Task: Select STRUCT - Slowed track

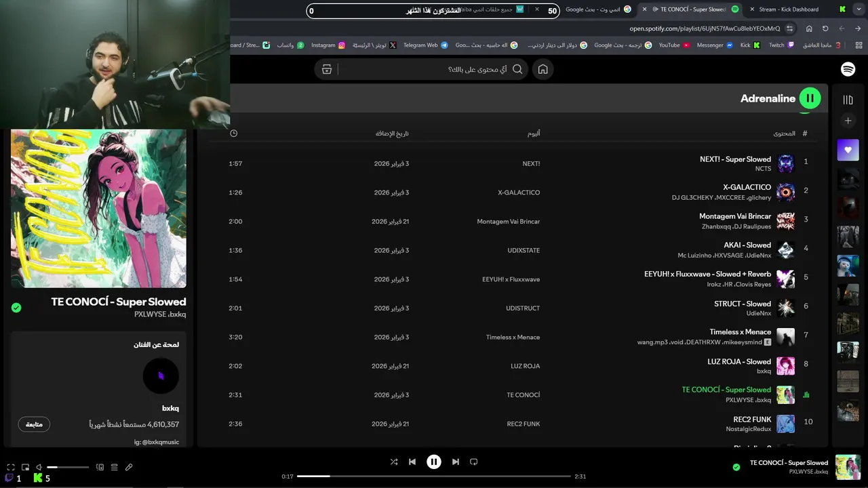Action: coord(743,304)
